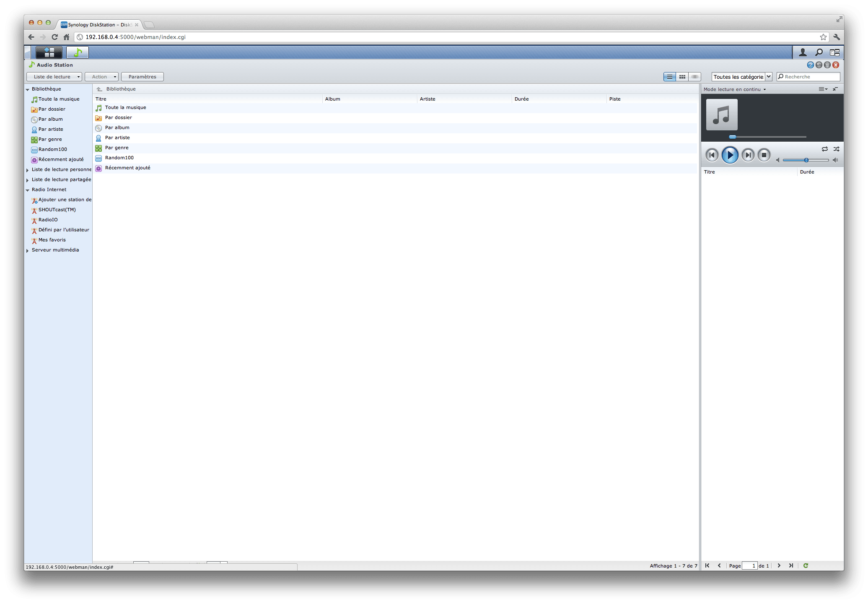Skip to the previous track
The image size is (868, 604).
(x=712, y=155)
